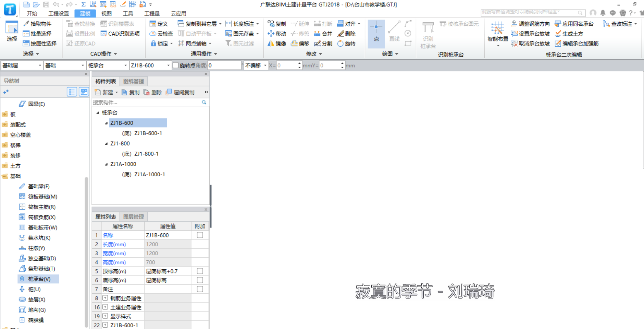Click the 分割 split tool
Image resolution: width=644 pixels, height=329 pixels.
tap(323, 44)
